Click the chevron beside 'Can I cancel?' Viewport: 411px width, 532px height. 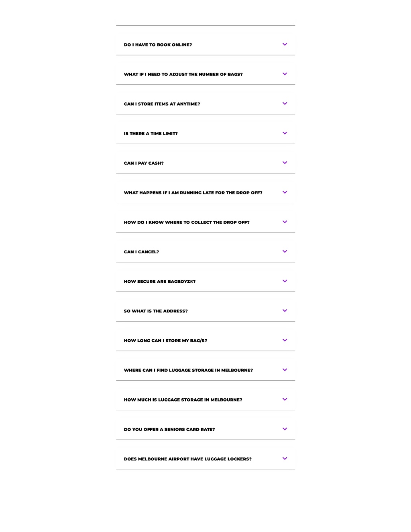pos(285,252)
